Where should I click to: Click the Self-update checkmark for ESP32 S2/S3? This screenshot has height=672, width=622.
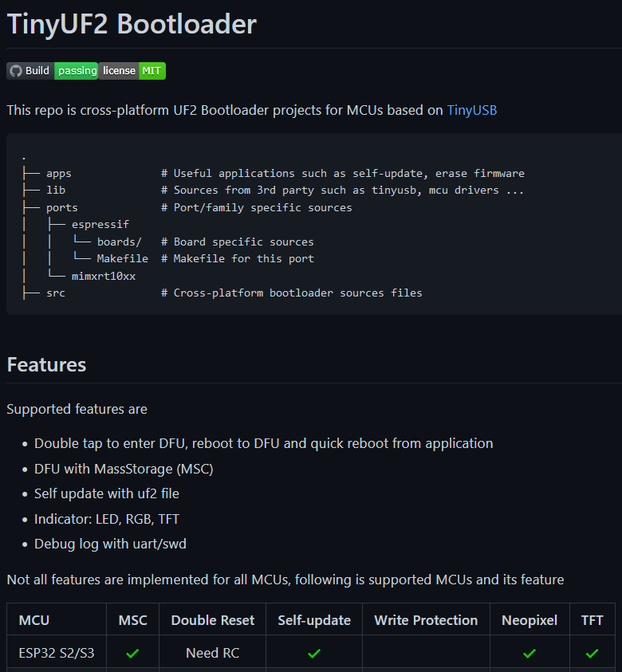314,653
